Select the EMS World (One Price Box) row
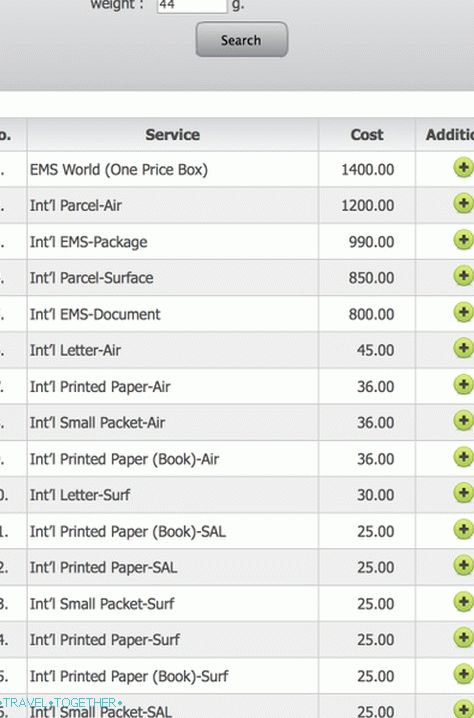Image resolution: width=474 pixels, height=718 pixels. 237,169
